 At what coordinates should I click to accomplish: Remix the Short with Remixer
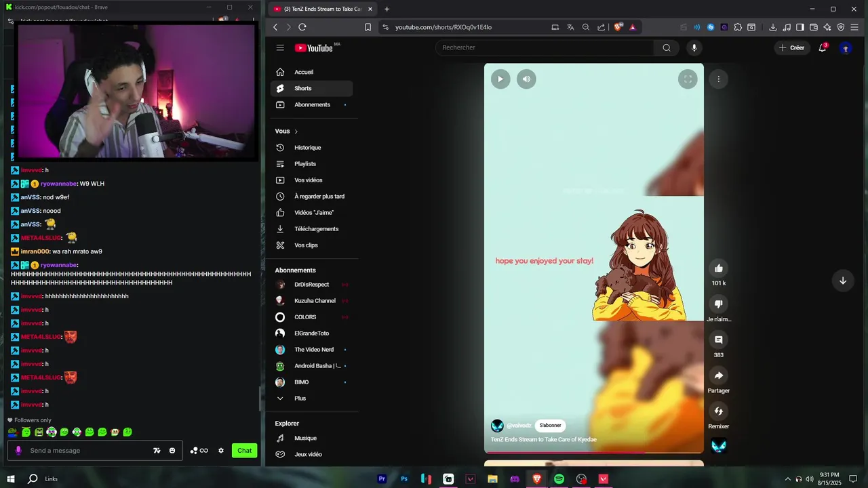pos(719,411)
